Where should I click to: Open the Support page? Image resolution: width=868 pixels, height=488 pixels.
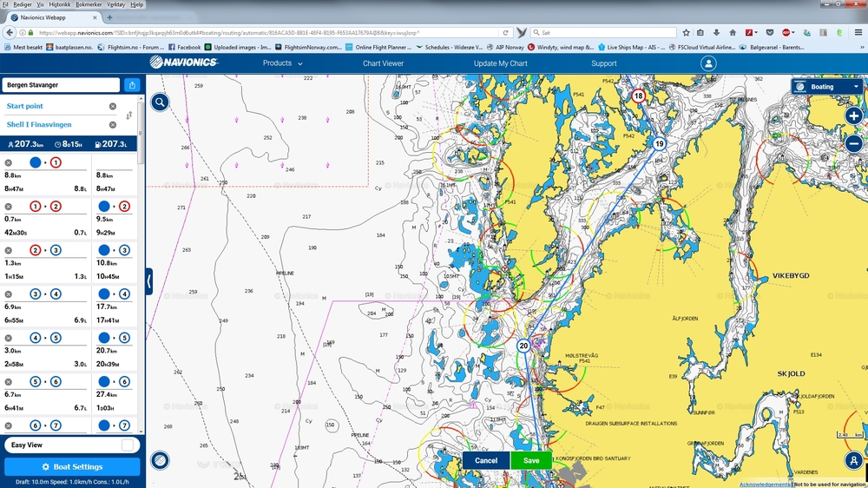coord(604,63)
